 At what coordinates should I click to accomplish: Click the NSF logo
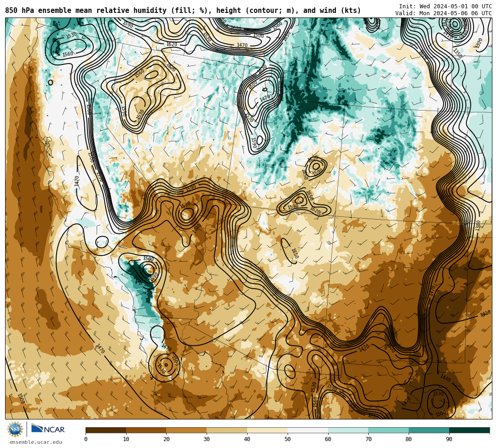tap(15, 430)
